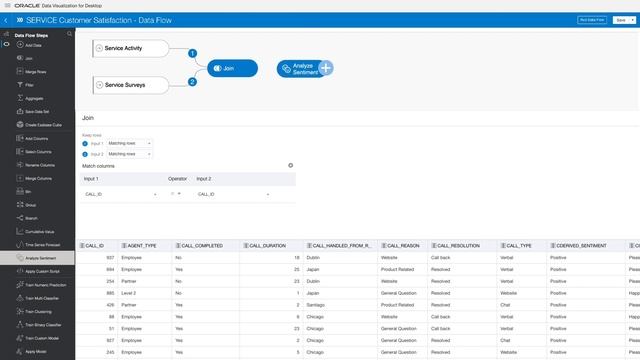Select the Add Data step icon
640x360 pixels.
pos(20,45)
